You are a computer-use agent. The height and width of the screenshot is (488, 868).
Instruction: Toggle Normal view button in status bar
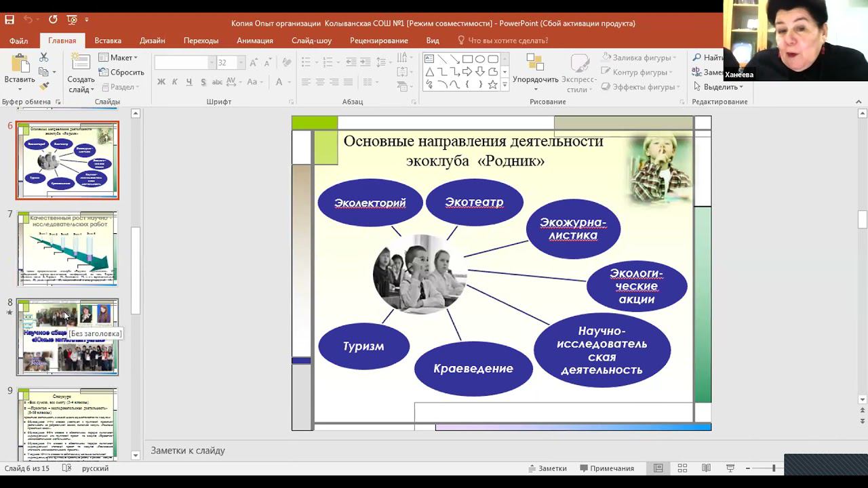pos(658,468)
